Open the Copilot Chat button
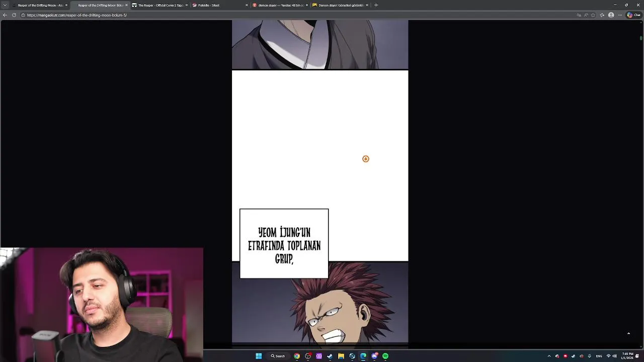The height and width of the screenshot is (362, 644). [633, 15]
